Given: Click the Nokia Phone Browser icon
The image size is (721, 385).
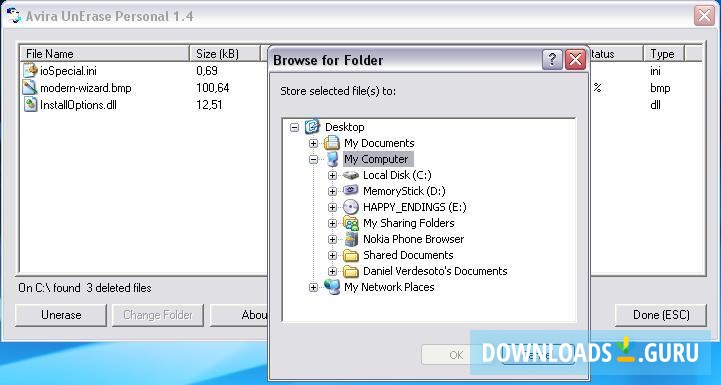Looking at the screenshot, I should pos(351,239).
